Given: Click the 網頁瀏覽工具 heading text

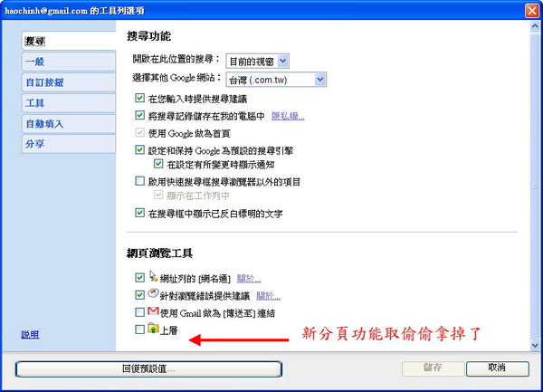Looking at the screenshot, I should (159, 253).
